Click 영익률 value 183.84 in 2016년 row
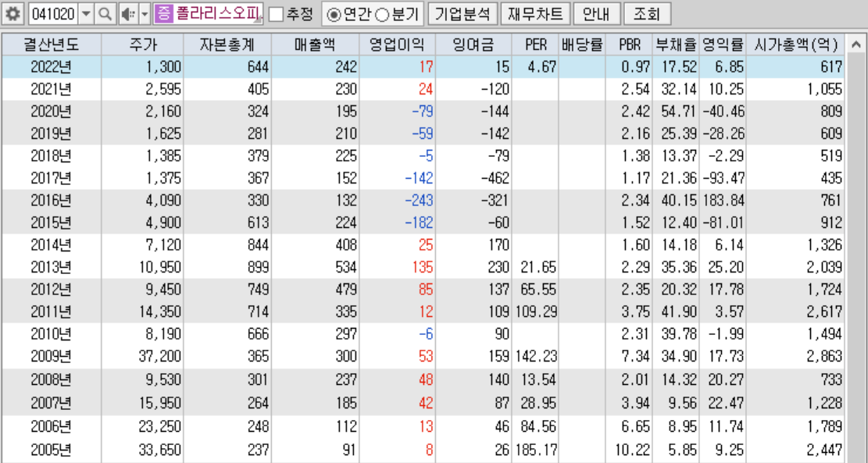 coord(723,200)
